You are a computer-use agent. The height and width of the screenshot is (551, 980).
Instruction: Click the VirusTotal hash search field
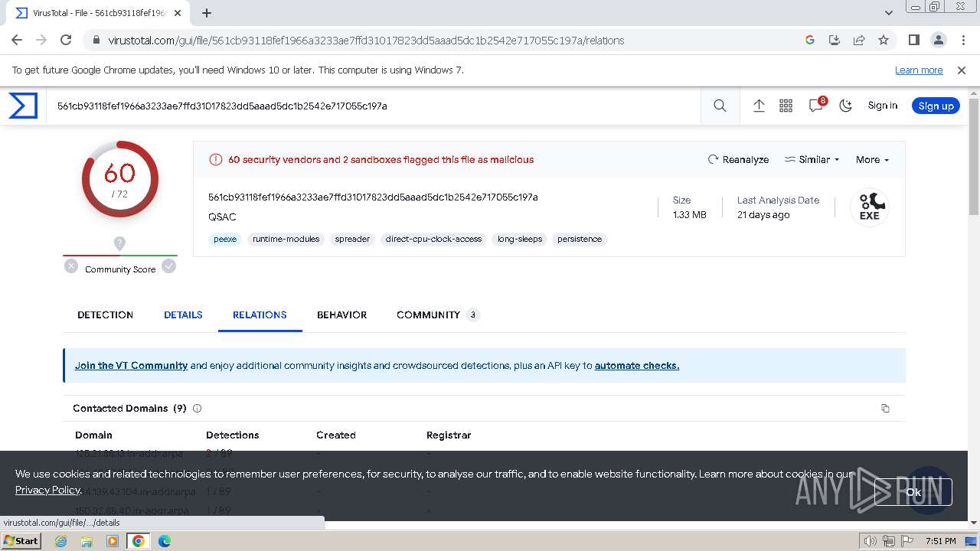tap(375, 106)
